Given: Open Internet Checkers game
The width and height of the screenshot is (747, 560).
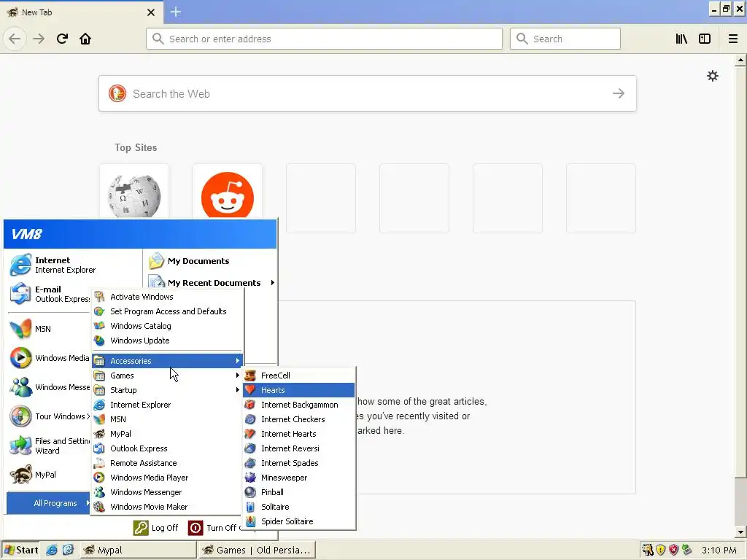Looking at the screenshot, I should point(299,419).
